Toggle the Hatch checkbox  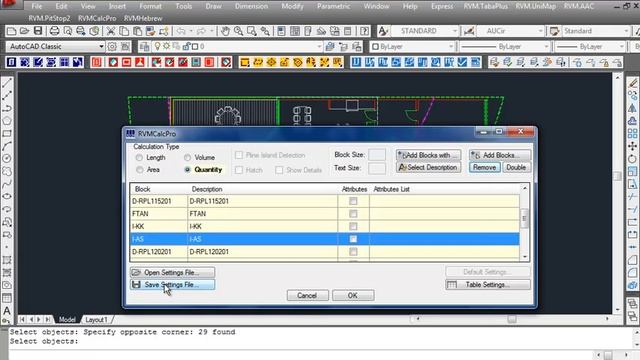239,170
